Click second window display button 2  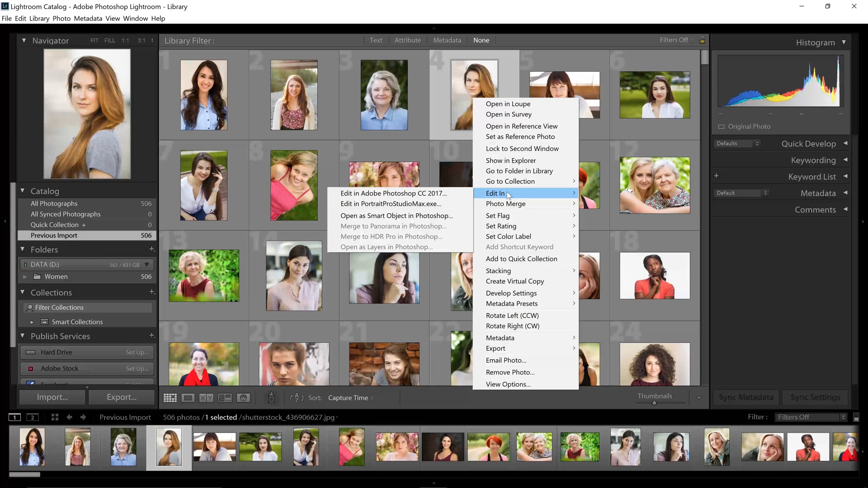pyautogui.click(x=32, y=418)
